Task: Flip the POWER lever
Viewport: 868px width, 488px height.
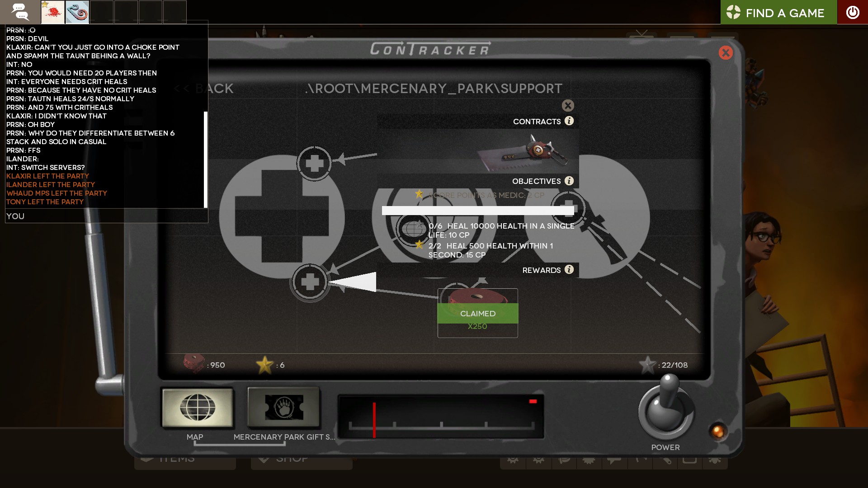Action: [666, 407]
